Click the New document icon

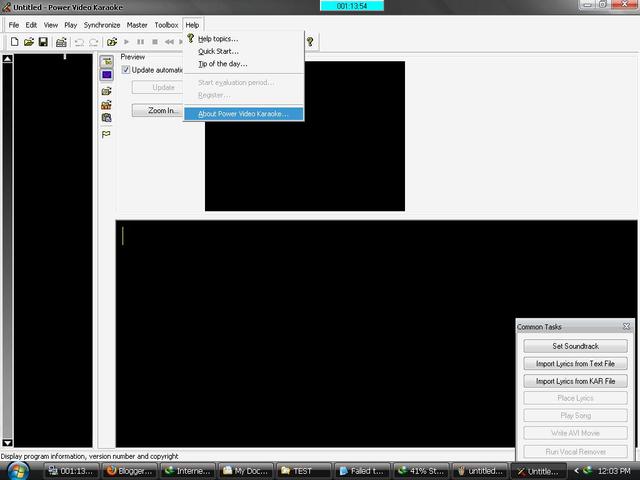coord(14,42)
